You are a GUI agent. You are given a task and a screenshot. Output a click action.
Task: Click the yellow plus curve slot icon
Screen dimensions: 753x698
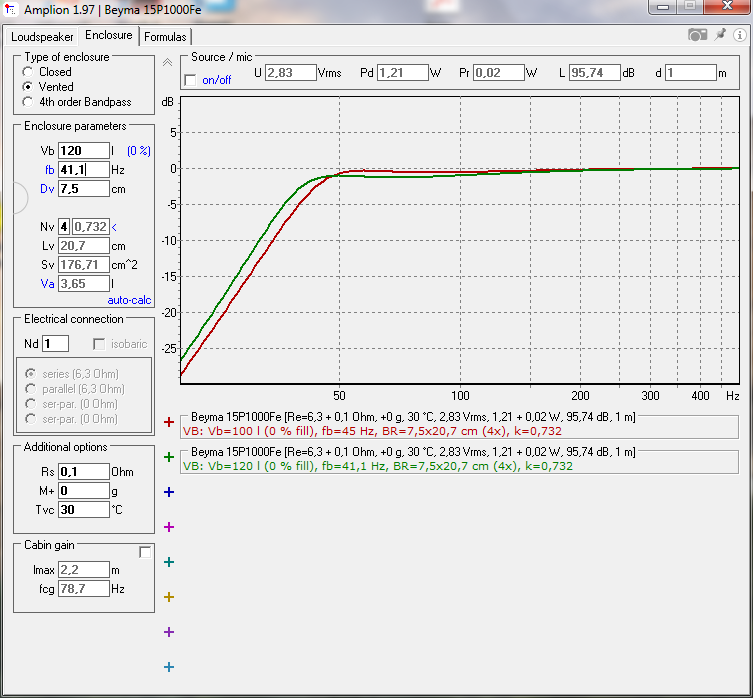169,597
